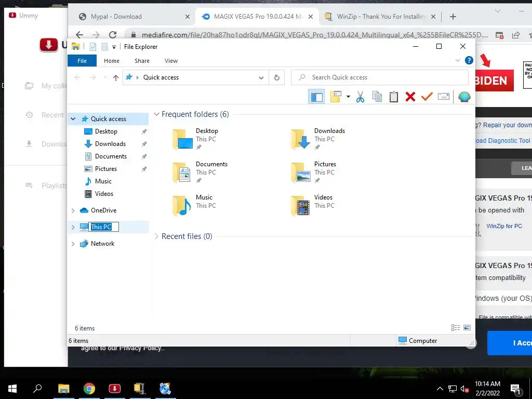Collapse the ribbon with the chevron
The height and width of the screenshot is (399, 532).
tap(457, 60)
